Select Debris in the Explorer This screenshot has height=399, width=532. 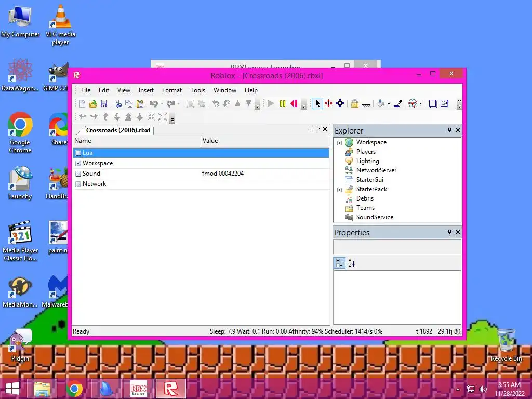tap(365, 198)
